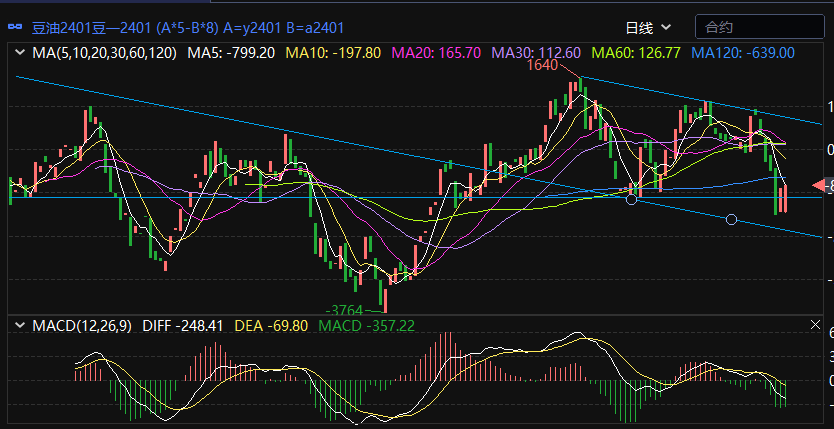The height and width of the screenshot is (429, 834).
Task: Close the MACD indicator panel
Action: [x=814, y=325]
